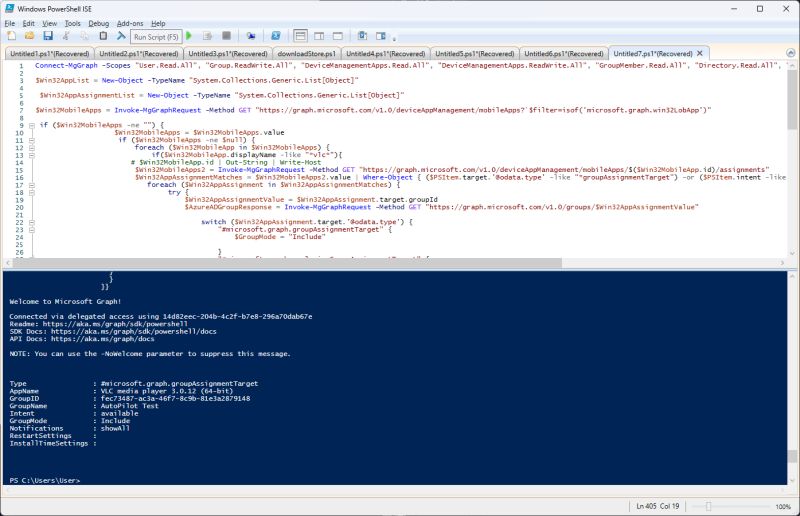Click the Show Command Window icon
The image size is (800, 516).
(362, 36)
